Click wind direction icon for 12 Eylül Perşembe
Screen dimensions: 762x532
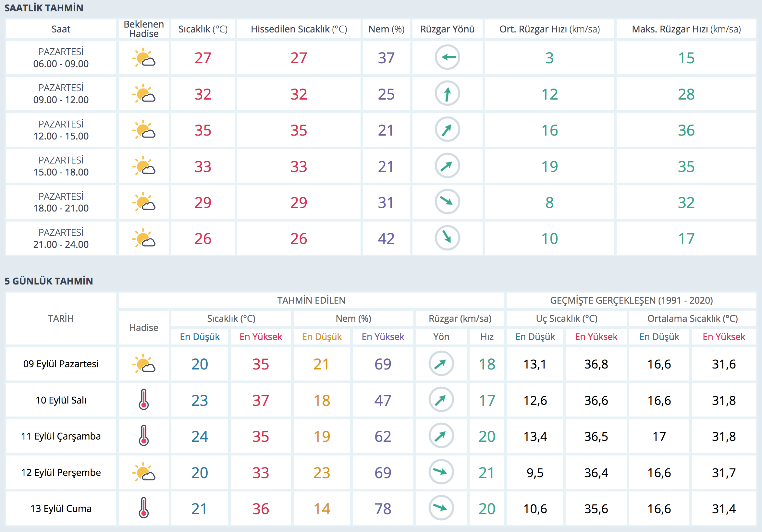pos(441,472)
